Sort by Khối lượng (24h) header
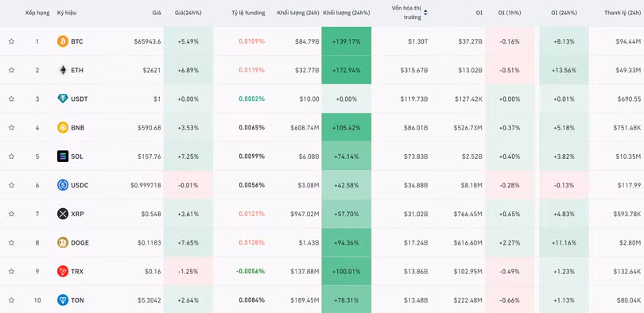The height and width of the screenshot is (313, 644). pos(298,13)
